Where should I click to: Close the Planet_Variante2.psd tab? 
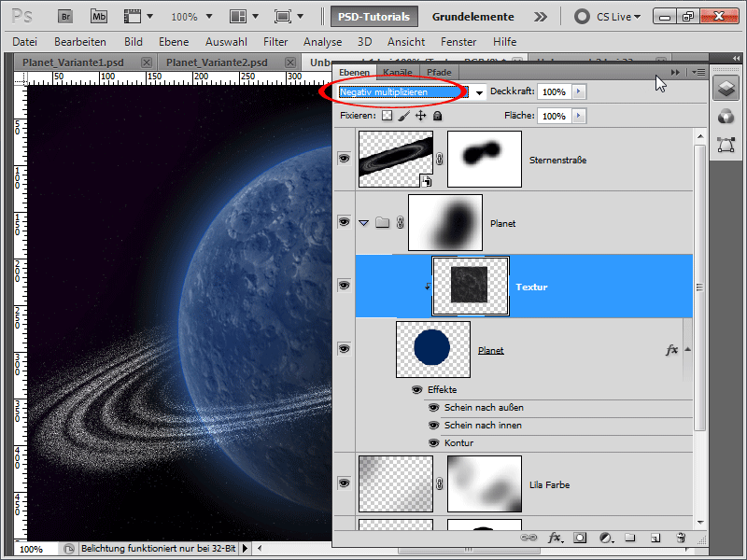[290, 63]
